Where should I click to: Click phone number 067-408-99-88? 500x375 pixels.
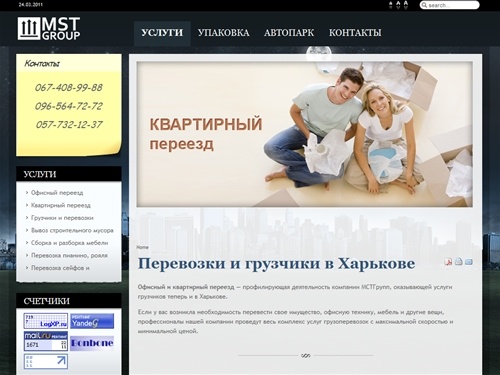(69, 88)
